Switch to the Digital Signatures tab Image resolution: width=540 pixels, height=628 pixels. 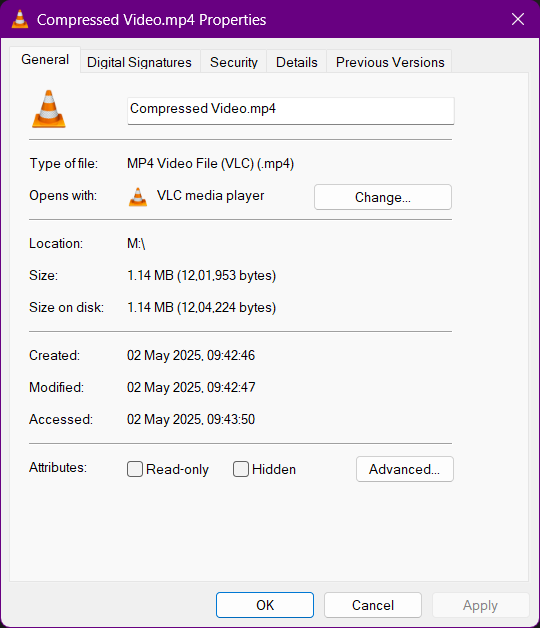(x=139, y=62)
